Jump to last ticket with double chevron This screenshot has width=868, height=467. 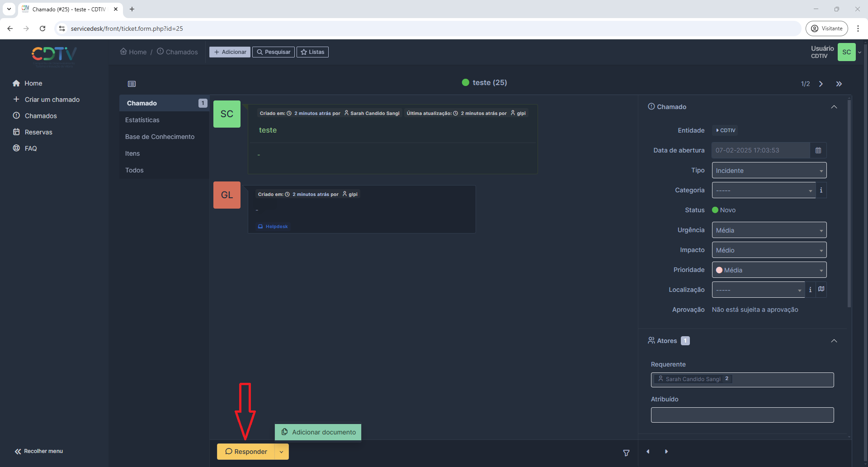[839, 84]
